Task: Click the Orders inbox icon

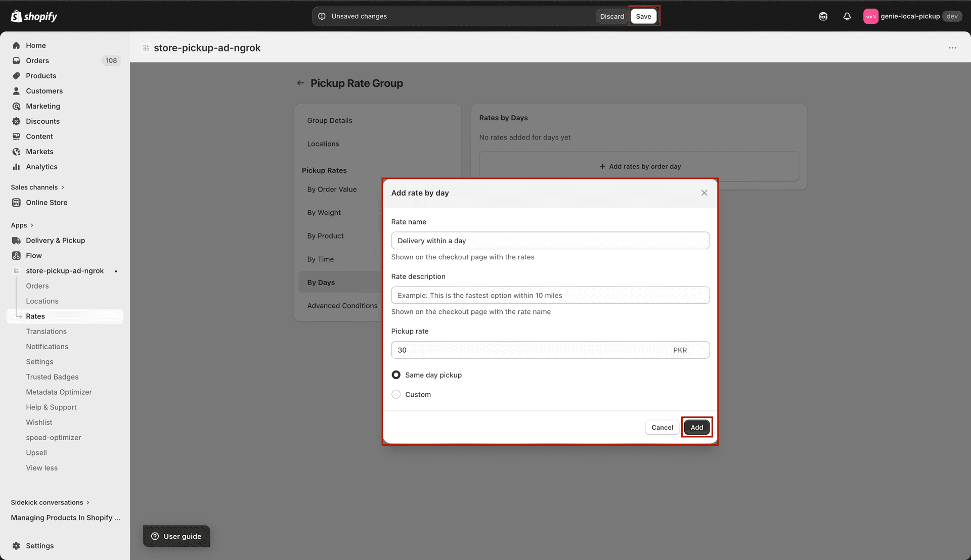Action: tap(16, 61)
